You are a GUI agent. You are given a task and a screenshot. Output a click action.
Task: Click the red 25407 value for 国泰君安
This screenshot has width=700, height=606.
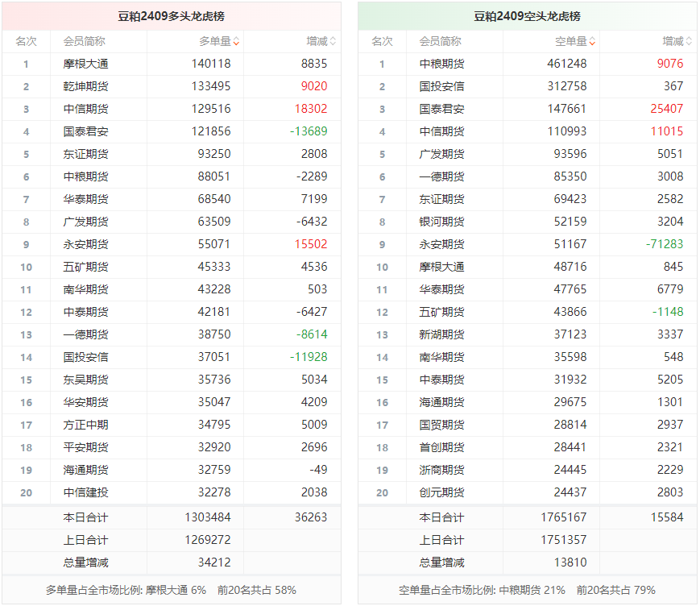coord(666,109)
